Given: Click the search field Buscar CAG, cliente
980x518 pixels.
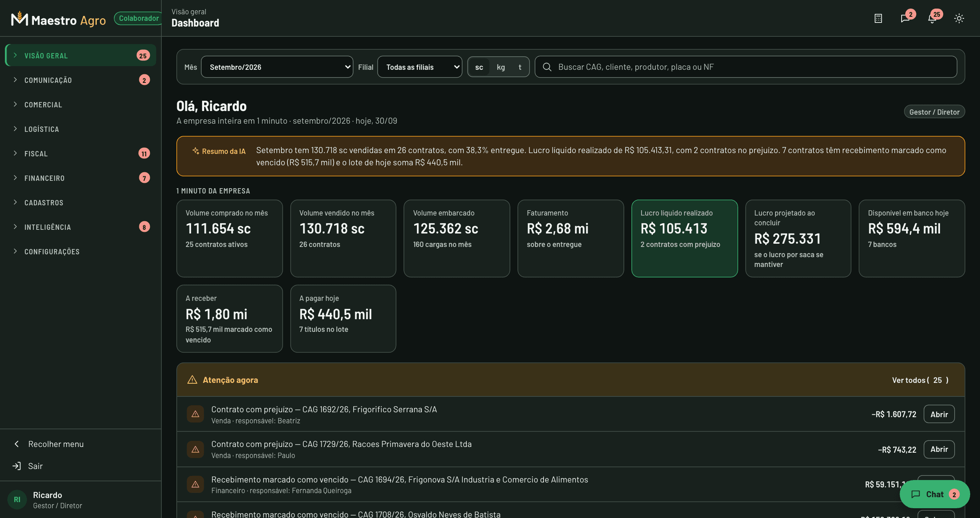Looking at the screenshot, I should [x=746, y=67].
